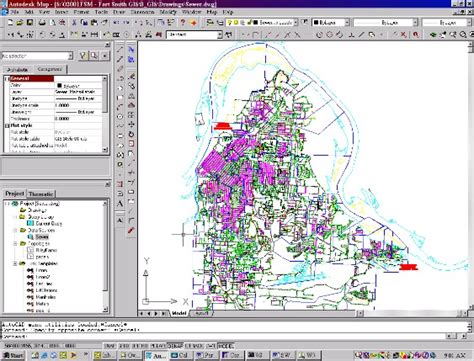Select the Line draw tool

coord(120,49)
